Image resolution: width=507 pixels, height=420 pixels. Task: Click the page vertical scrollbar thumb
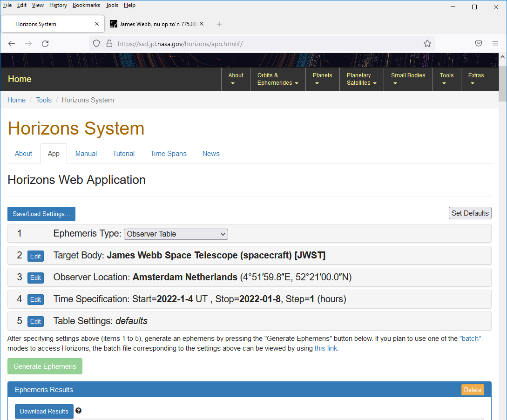(502, 84)
